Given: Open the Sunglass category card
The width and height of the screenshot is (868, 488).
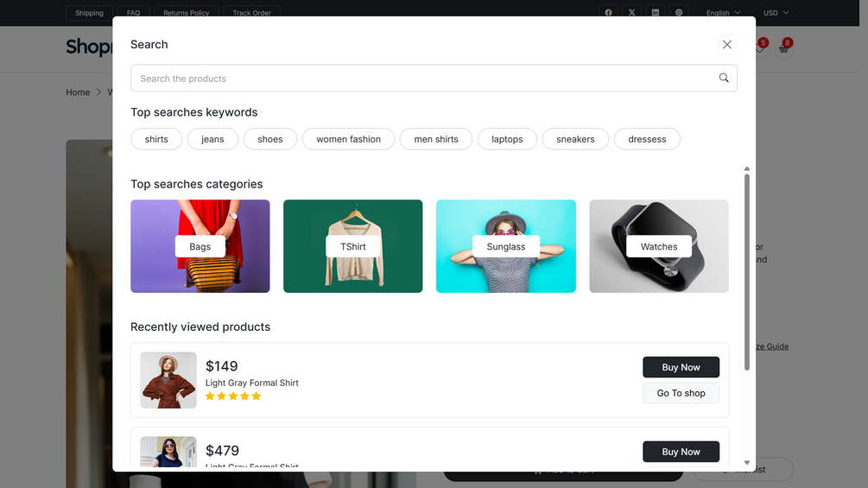Looking at the screenshot, I should [506, 246].
